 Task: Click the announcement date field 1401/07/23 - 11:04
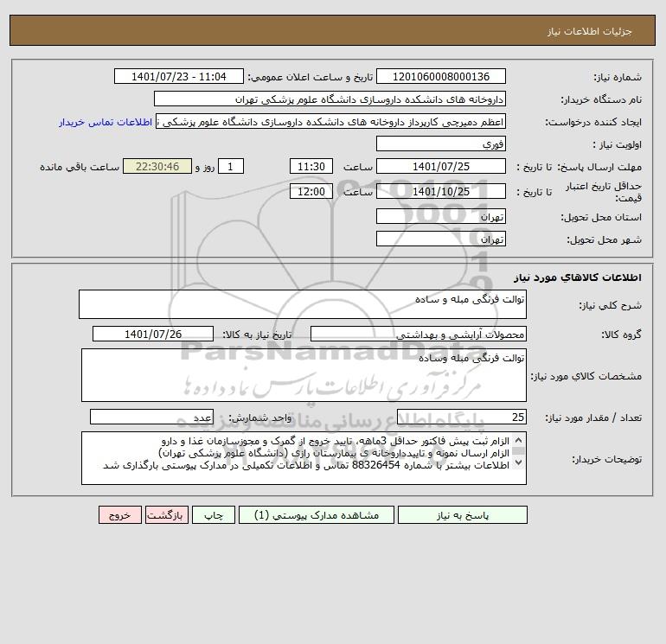pyautogui.click(x=179, y=76)
